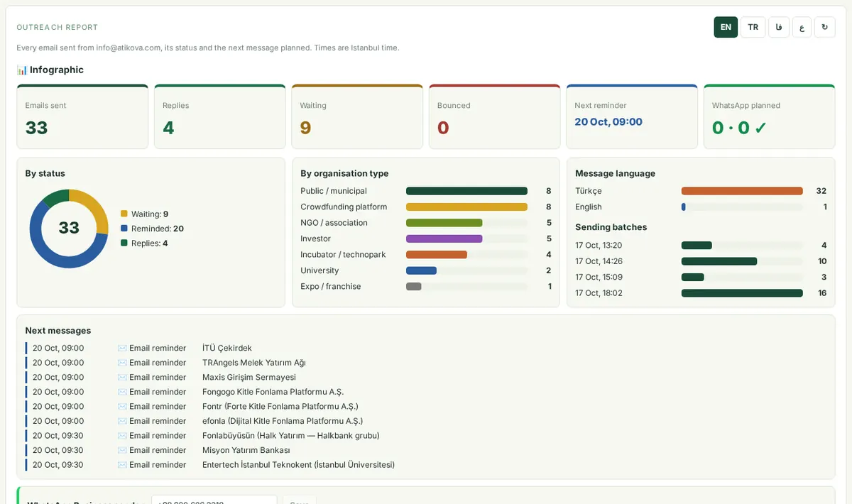Select the envelope icon for Maxis Girişim Sermayesi
This screenshot has height=504, width=852.
122,378
